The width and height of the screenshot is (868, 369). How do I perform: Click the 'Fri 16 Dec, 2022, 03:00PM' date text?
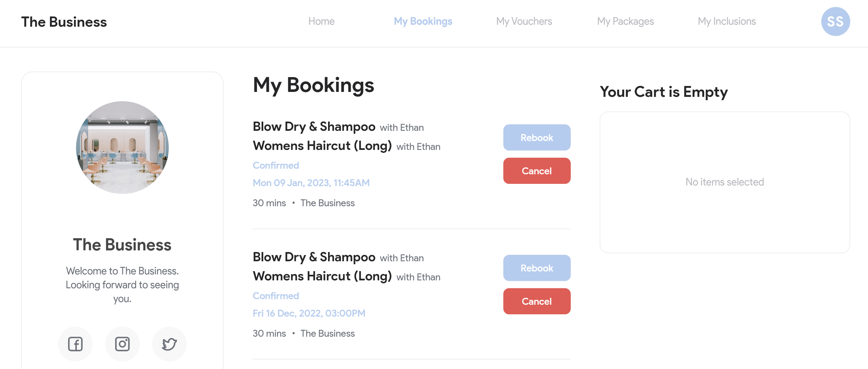[309, 313]
